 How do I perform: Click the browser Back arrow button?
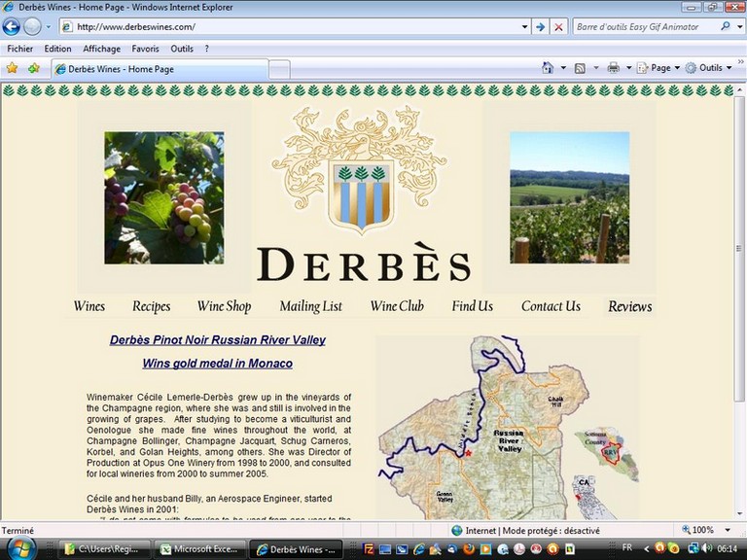[12, 27]
